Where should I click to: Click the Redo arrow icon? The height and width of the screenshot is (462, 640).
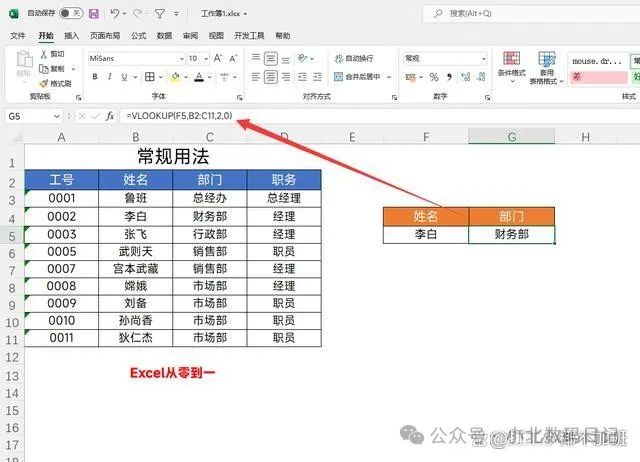click(137, 14)
